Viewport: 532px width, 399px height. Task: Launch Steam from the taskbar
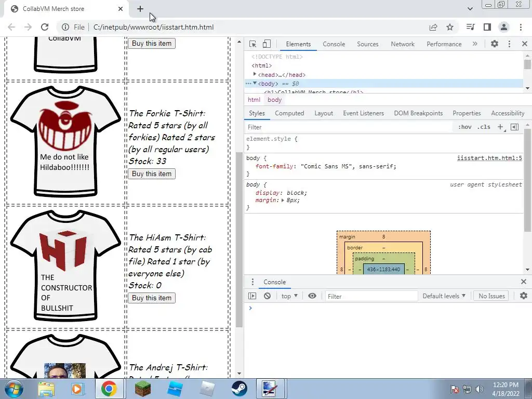(x=239, y=389)
